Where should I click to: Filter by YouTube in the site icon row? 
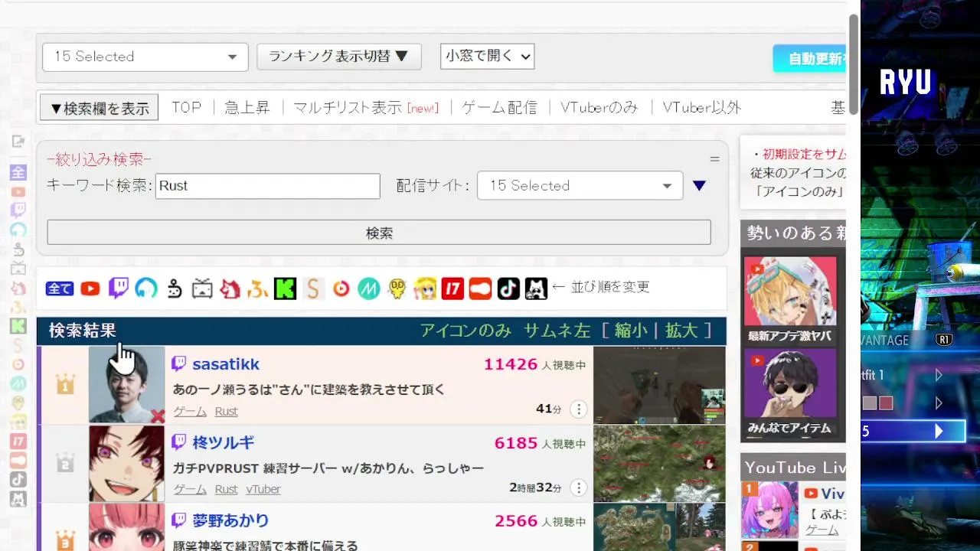[90, 289]
